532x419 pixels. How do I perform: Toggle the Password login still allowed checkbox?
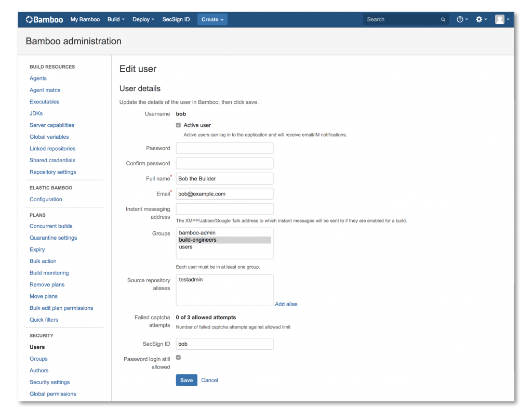178,357
